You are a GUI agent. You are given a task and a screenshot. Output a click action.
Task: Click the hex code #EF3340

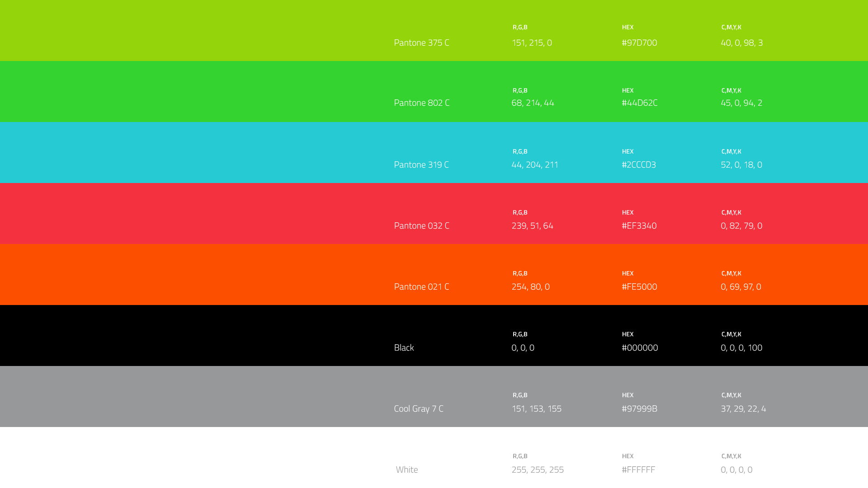[639, 225]
